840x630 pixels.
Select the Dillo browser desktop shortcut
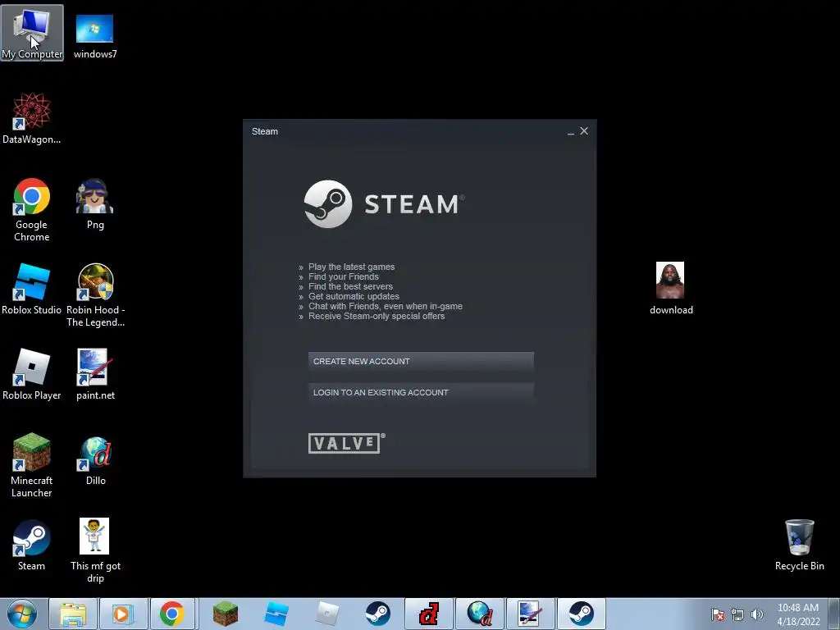click(x=95, y=461)
